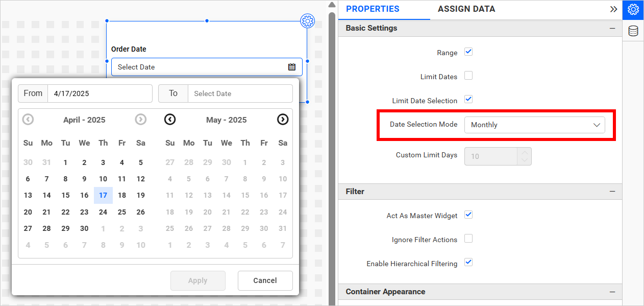Go to next month in May calendar
Viewport: 644px width, 306px height.
[283, 120]
